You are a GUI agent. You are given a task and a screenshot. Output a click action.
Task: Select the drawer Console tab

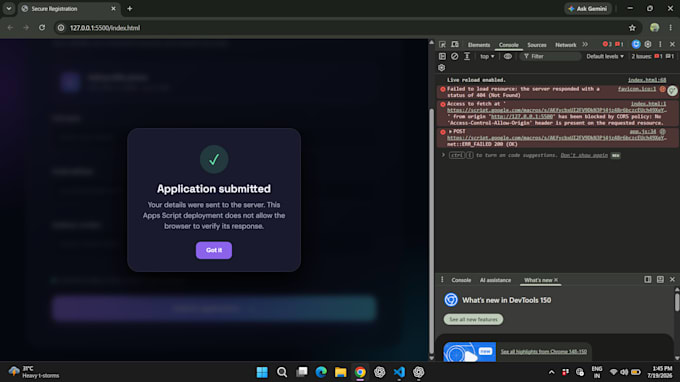461,280
